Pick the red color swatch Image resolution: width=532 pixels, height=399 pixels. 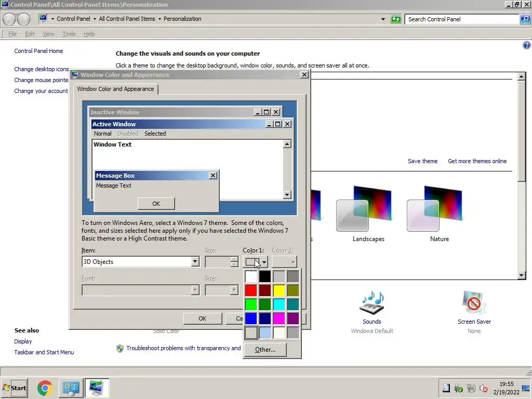point(251,290)
